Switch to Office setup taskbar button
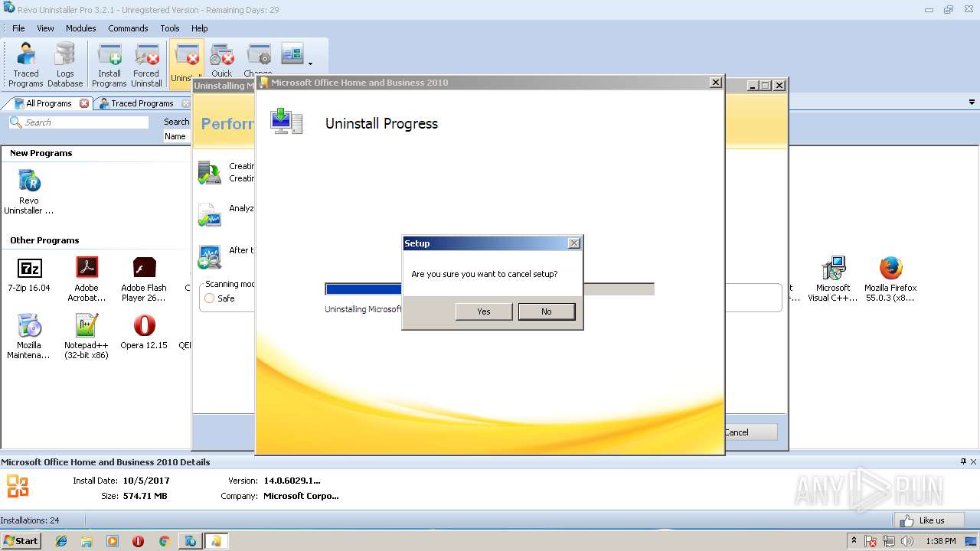 pyautogui.click(x=216, y=541)
